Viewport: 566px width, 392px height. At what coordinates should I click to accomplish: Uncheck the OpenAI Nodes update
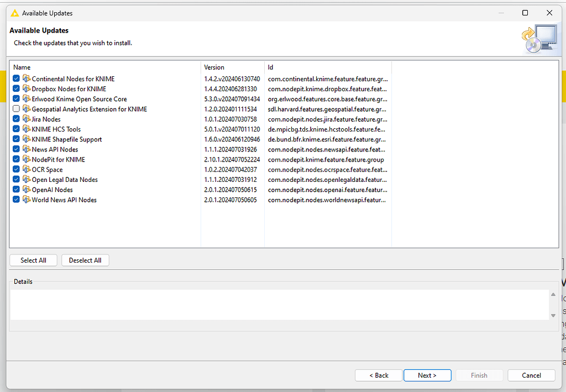click(16, 189)
